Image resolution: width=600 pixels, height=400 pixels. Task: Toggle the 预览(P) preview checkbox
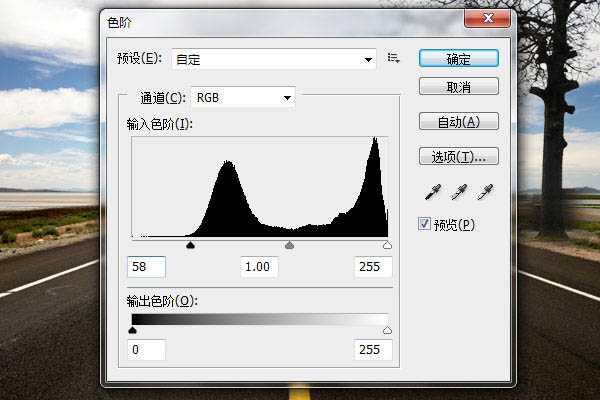pyautogui.click(x=425, y=223)
